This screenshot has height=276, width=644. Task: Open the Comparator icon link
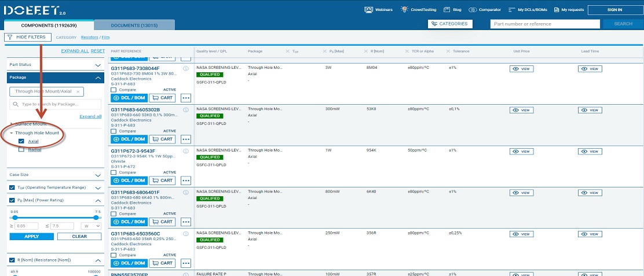472,9
